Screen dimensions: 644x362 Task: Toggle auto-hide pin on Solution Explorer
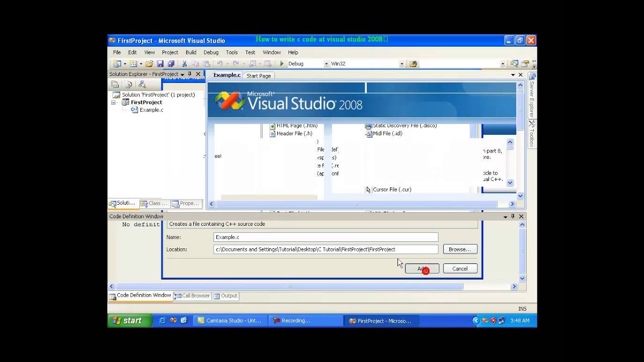[190, 74]
